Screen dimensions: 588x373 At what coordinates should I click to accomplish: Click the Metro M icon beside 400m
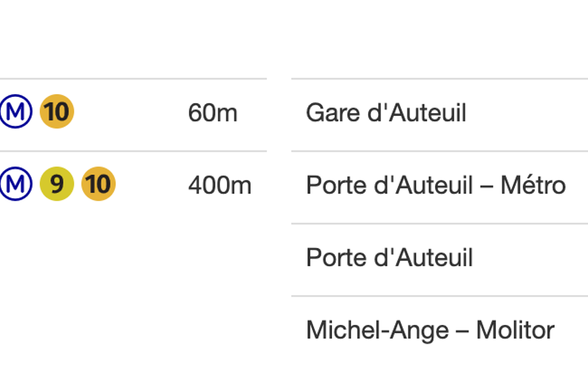click(15, 184)
